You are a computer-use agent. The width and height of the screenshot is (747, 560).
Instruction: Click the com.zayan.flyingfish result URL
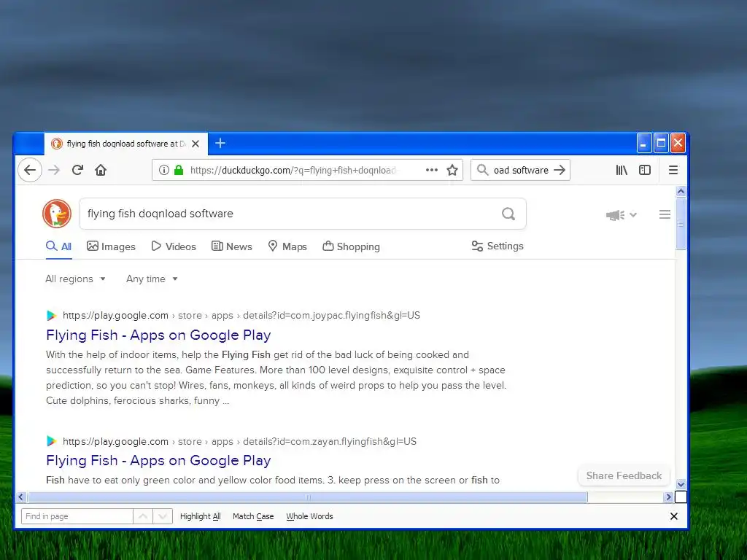239,441
